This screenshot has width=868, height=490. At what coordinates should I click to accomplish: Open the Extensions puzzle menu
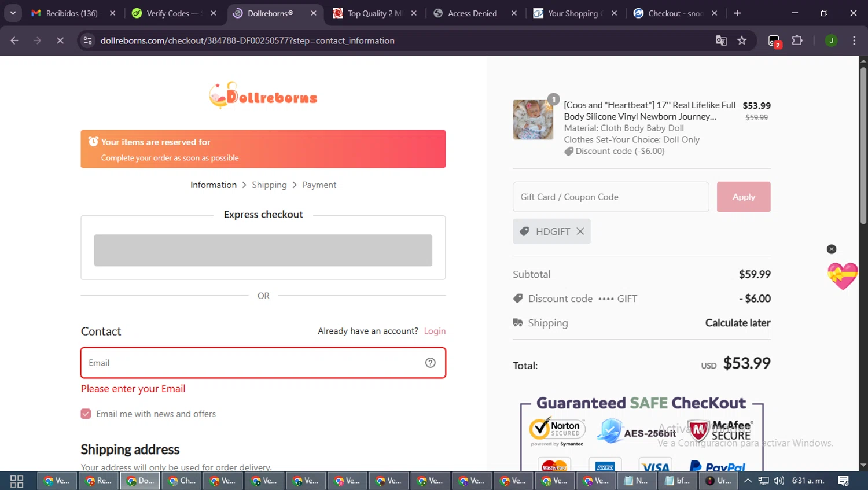797,40
